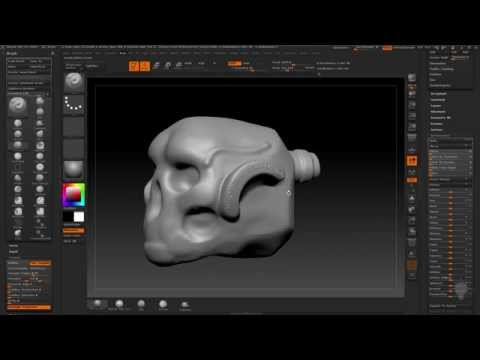
Task: Click the Zoom icon on right shelf
Action: tap(412, 105)
